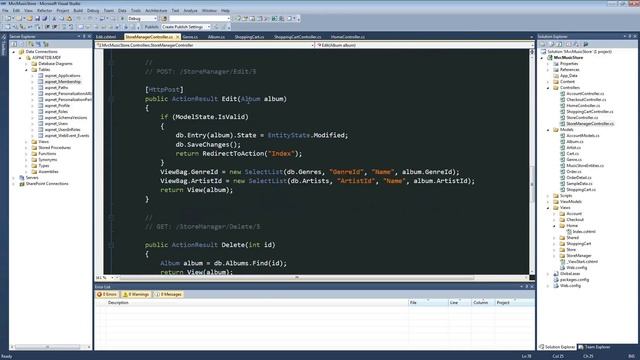Open the class navigation dropdown above the editor
The width and height of the screenshot is (640, 360).
[205, 45]
